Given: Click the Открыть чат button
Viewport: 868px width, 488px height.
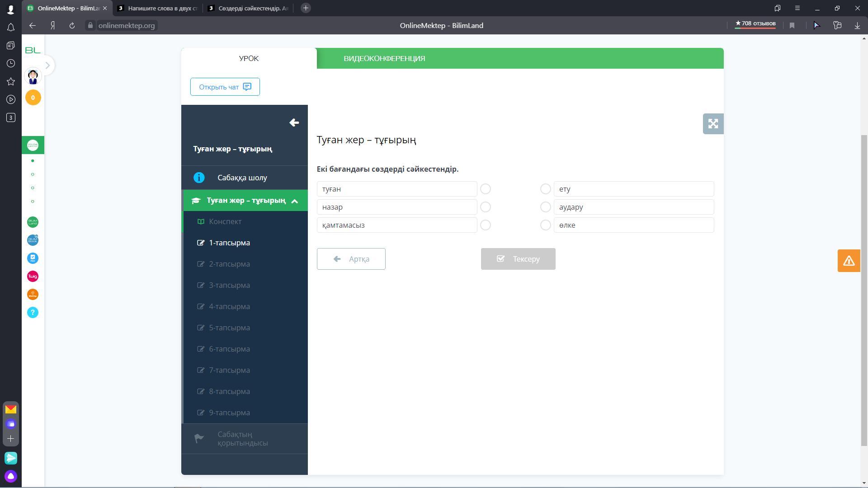Looking at the screenshot, I should [225, 87].
